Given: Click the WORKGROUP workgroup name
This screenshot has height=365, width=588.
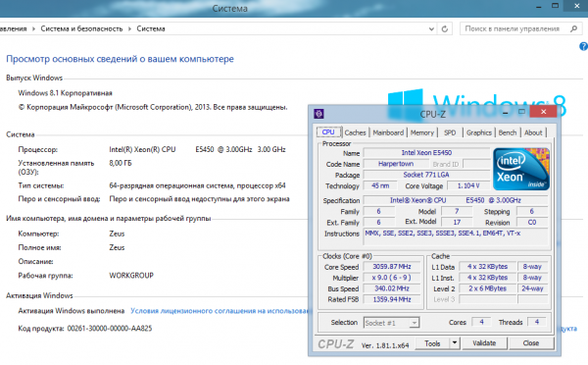Looking at the screenshot, I should [131, 276].
